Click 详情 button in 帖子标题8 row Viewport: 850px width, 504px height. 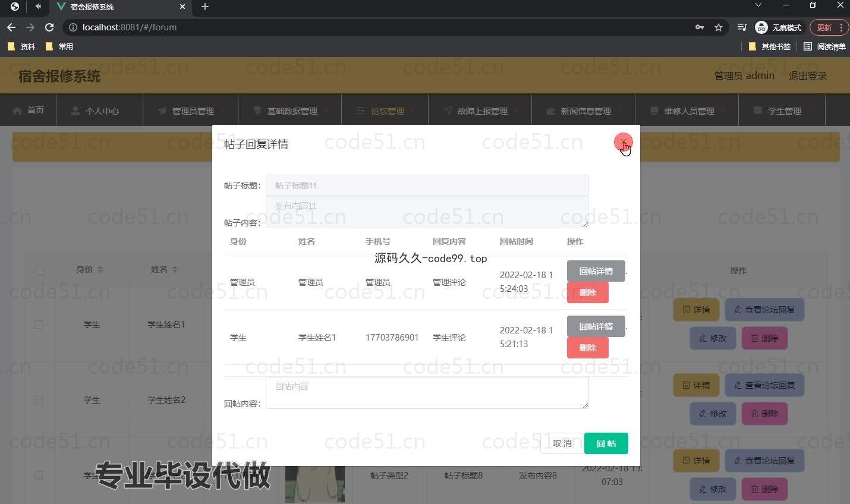(x=697, y=461)
